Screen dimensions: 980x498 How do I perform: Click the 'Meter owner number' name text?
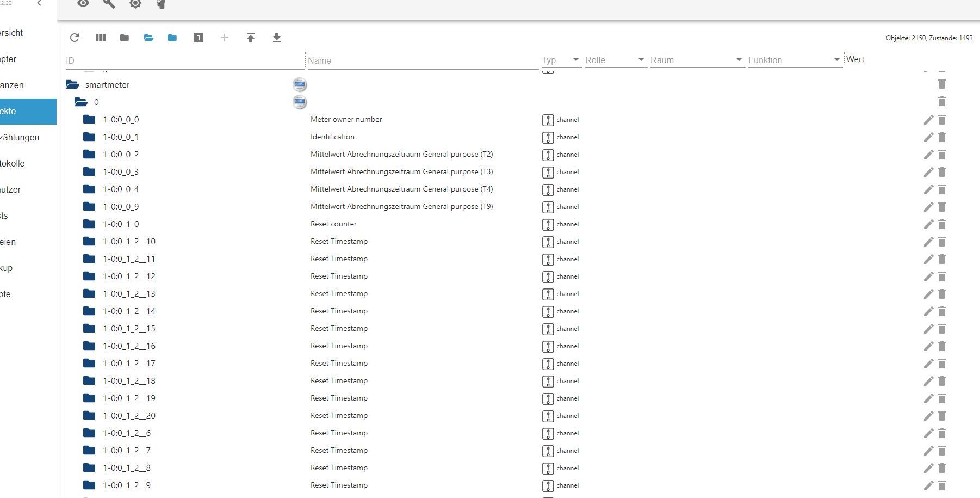pyautogui.click(x=346, y=119)
